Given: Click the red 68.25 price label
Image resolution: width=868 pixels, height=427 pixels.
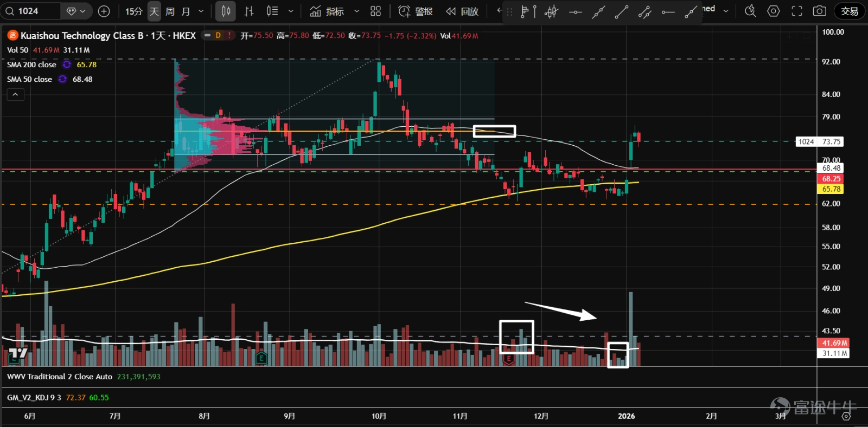Looking at the screenshot, I should (831, 179).
